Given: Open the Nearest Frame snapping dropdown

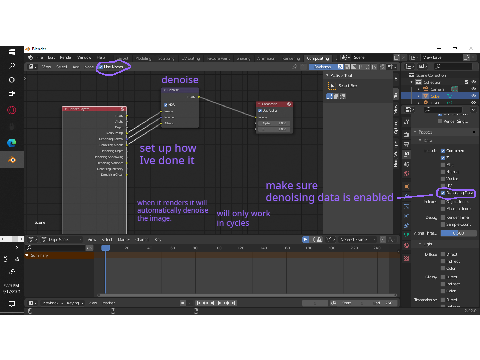Looking at the screenshot, I should (357, 240).
